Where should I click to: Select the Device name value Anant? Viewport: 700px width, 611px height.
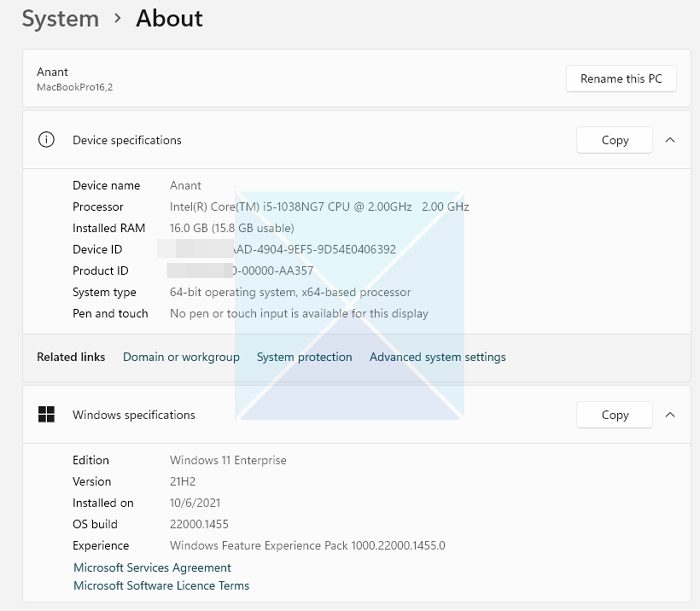click(x=185, y=185)
